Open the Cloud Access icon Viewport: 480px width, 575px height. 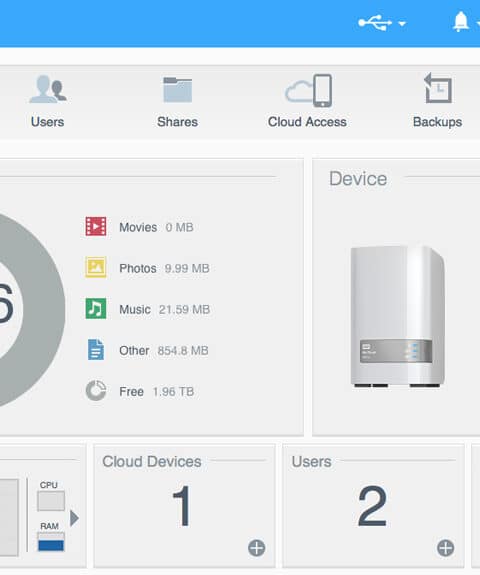309,90
